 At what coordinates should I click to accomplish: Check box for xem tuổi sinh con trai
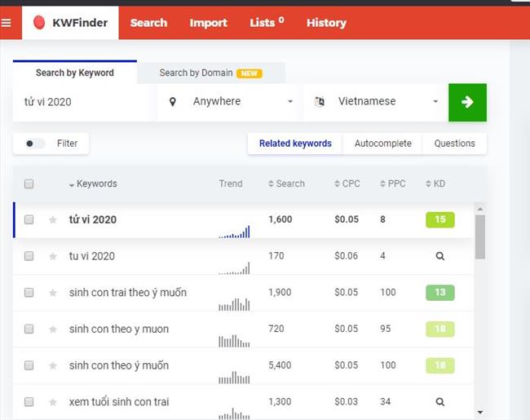(x=29, y=402)
